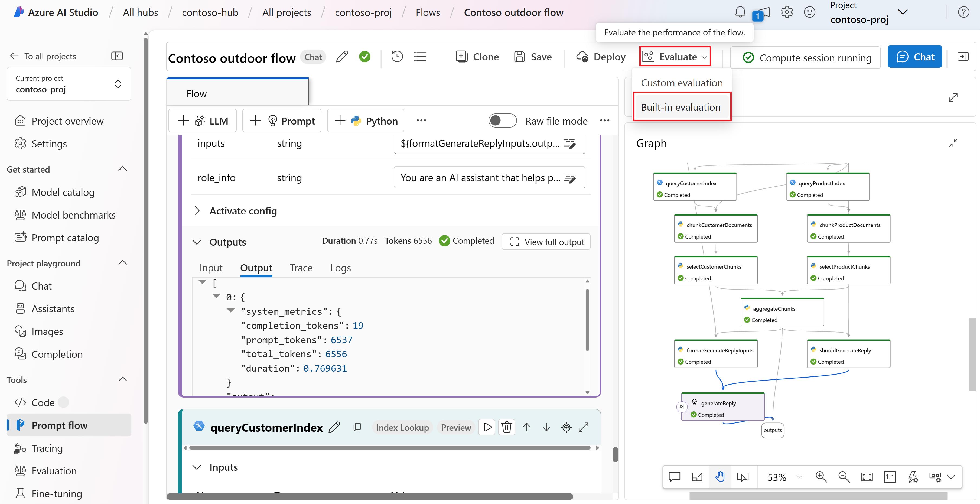This screenshot has width=980, height=504.
Task: Run the queryCustomerIndex node
Action: tap(487, 427)
